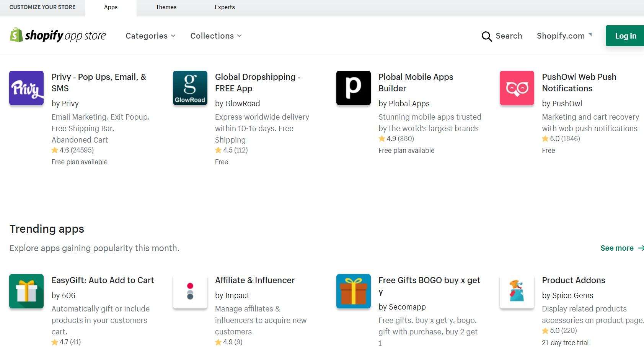This screenshot has width=644, height=347.
Task: Click the Product Addons app icon
Action: 517,291
